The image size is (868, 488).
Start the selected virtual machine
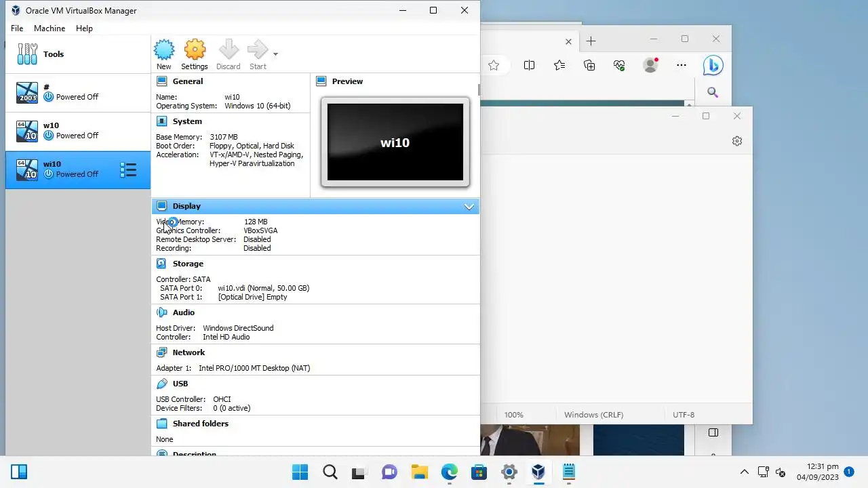(258, 54)
